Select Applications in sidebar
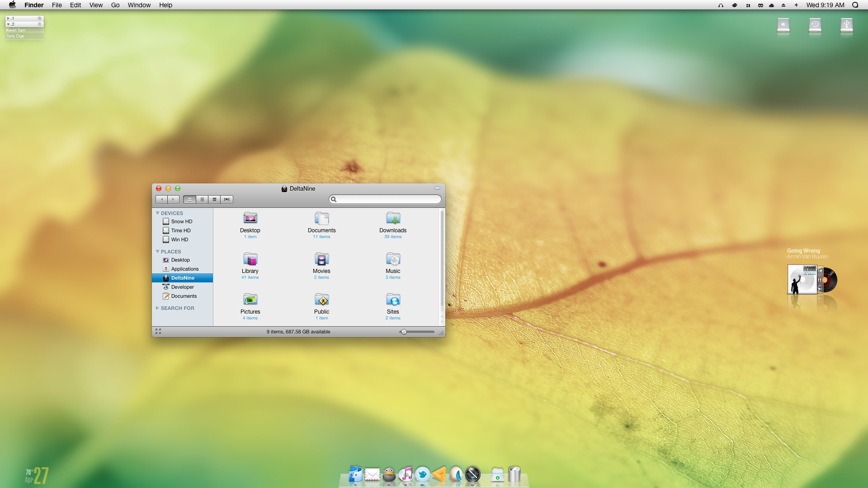 [x=182, y=269]
